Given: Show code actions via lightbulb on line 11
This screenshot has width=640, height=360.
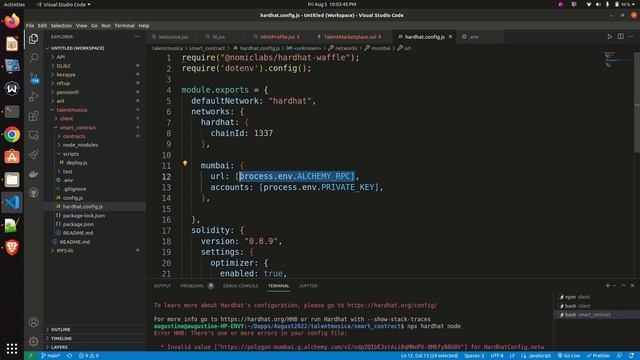Looking at the screenshot, I should click(x=185, y=163).
